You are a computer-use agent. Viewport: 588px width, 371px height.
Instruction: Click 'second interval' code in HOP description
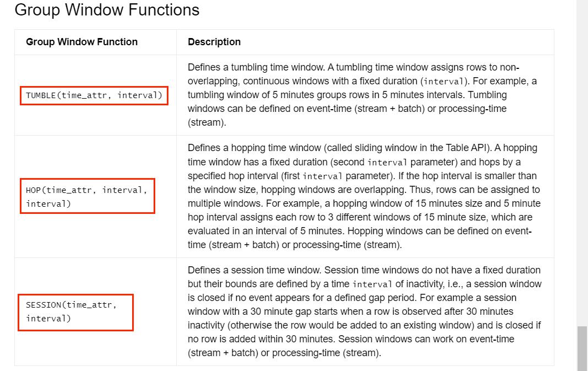[x=387, y=162]
